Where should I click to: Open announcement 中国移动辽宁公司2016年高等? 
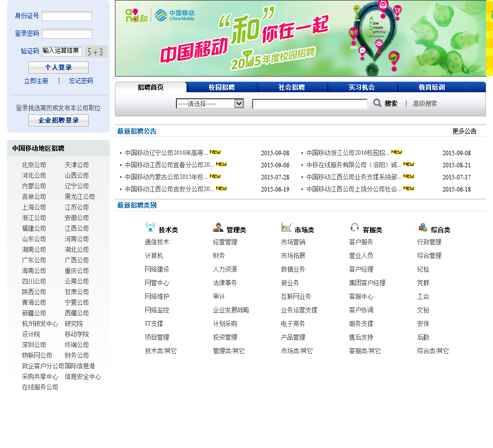pos(166,153)
